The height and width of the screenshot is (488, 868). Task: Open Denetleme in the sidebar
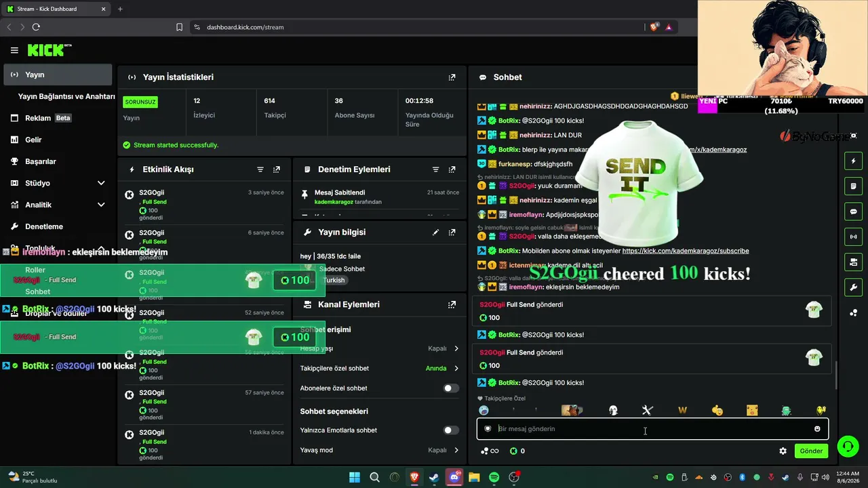click(x=58, y=226)
